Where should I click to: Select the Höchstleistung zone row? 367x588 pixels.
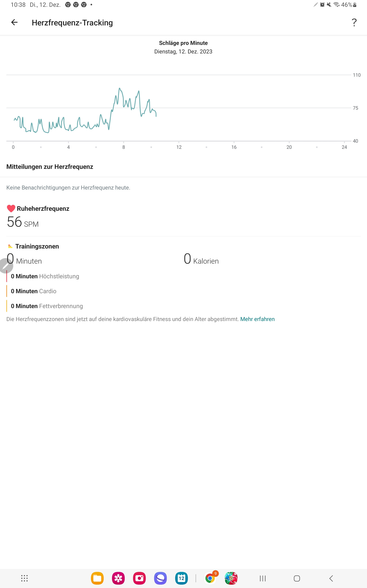(x=45, y=276)
